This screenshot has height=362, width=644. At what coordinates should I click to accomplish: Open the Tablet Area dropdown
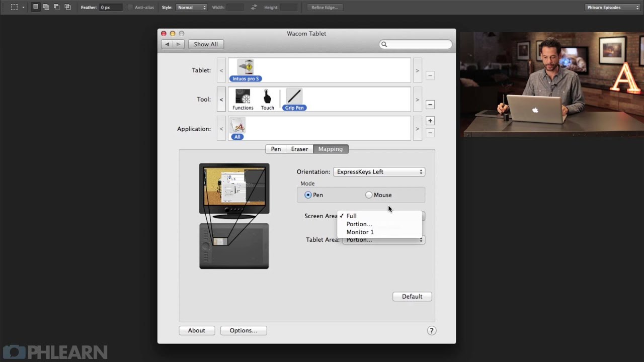pyautogui.click(x=383, y=240)
